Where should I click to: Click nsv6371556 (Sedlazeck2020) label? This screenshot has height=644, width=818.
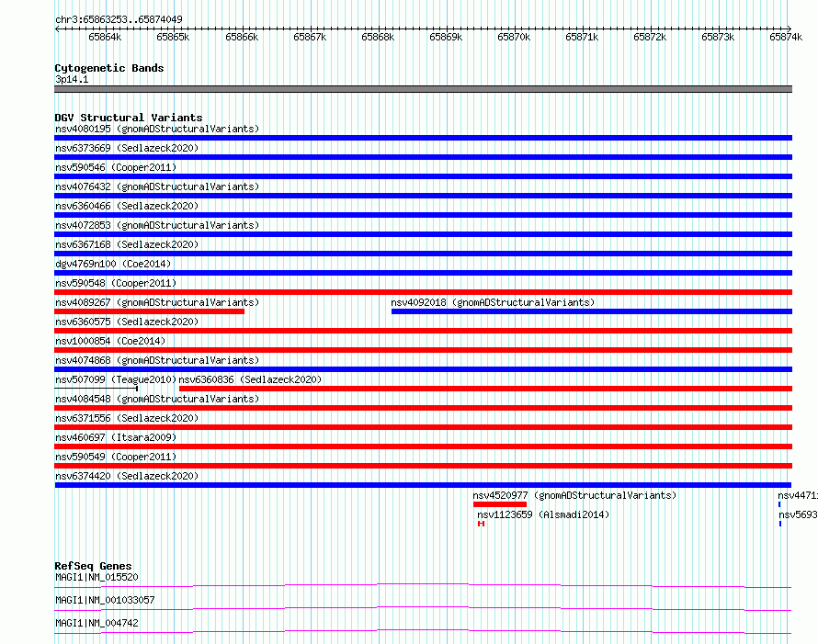click(127, 418)
